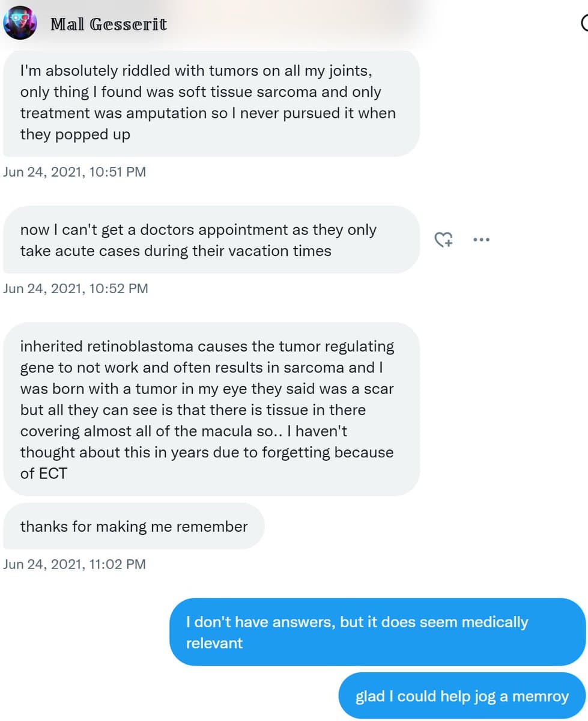Click the conversation info icon at top right
This screenshot has height=721, width=588.
point(584,23)
